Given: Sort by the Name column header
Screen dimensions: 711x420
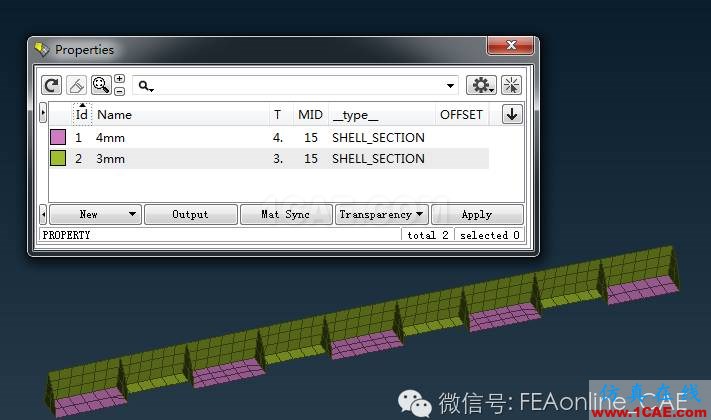Looking at the screenshot, I should [114, 115].
